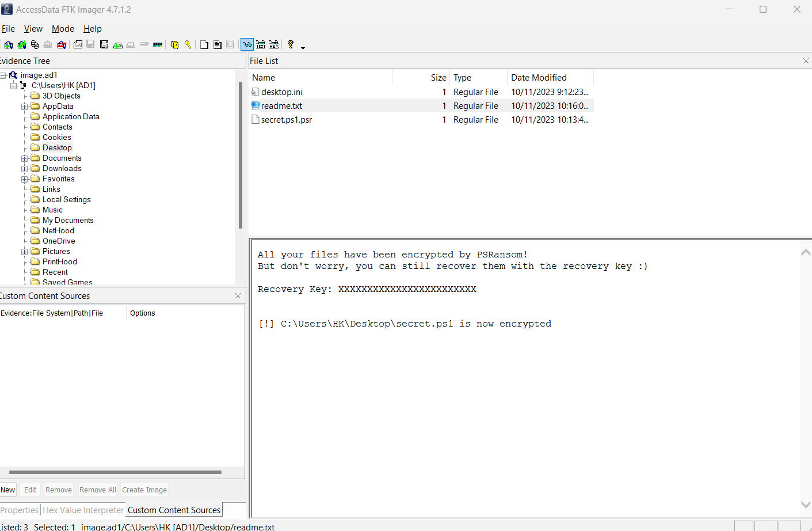Sort file list by Name column
Screen dimensions: 812x531
(x=321, y=78)
